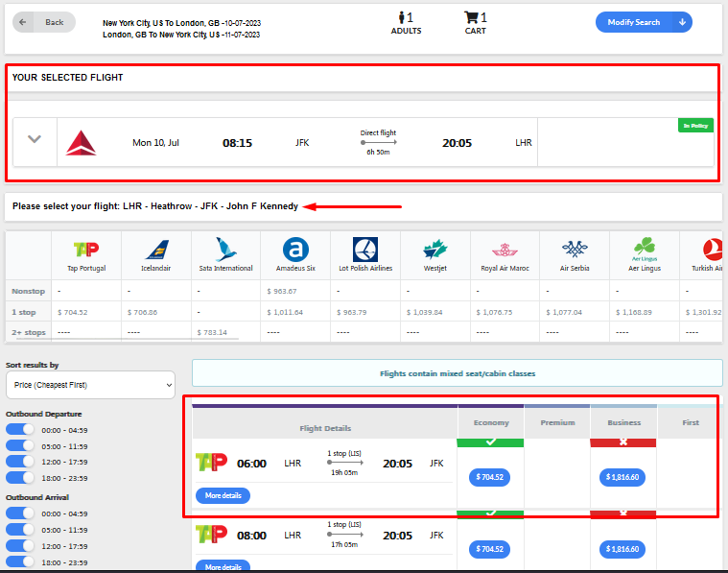This screenshot has height=573, width=728.
Task: Open More details for the 06:00 flight
Action: pyautogui.click(x=223, y=496)
